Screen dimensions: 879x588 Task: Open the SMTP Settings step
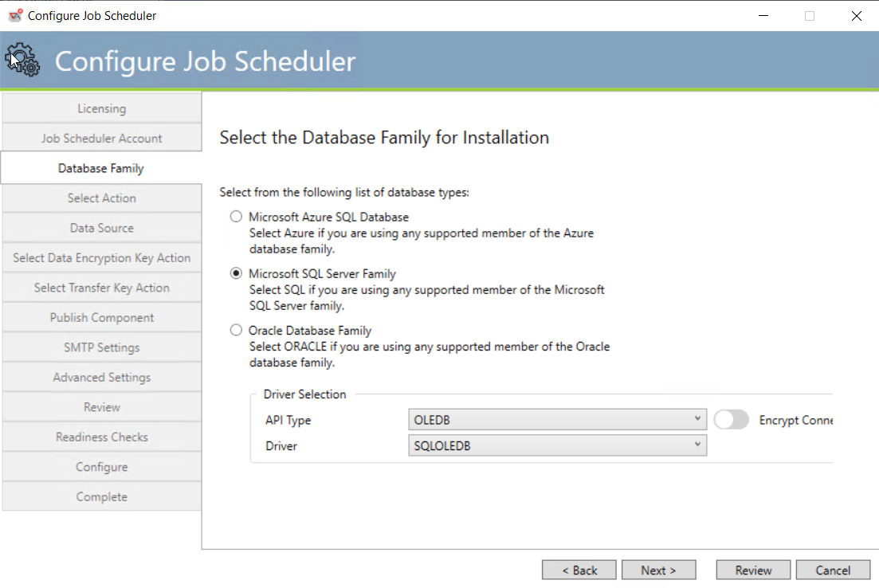[101, 347]
